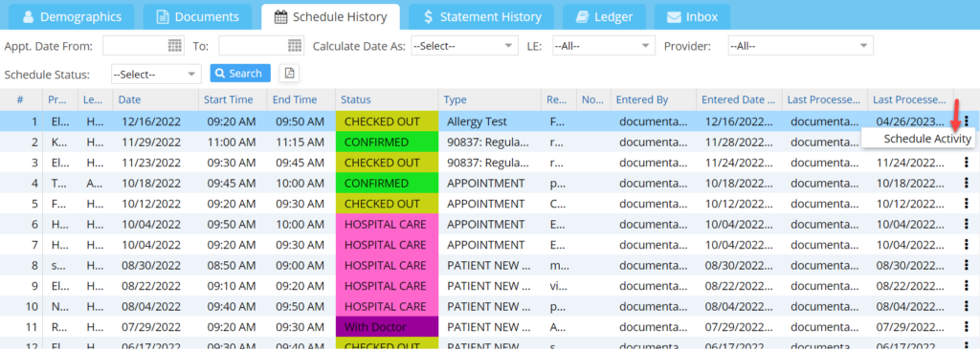Click the pink HOSPITAL CARE status in row 8
The width and height of the screenshot is (980, 351).
[x=387, y=266]
